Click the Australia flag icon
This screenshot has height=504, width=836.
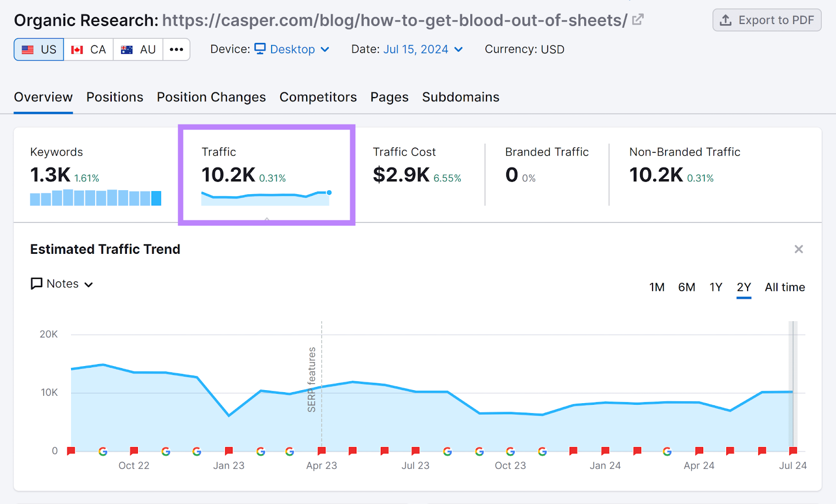point(126,49)
